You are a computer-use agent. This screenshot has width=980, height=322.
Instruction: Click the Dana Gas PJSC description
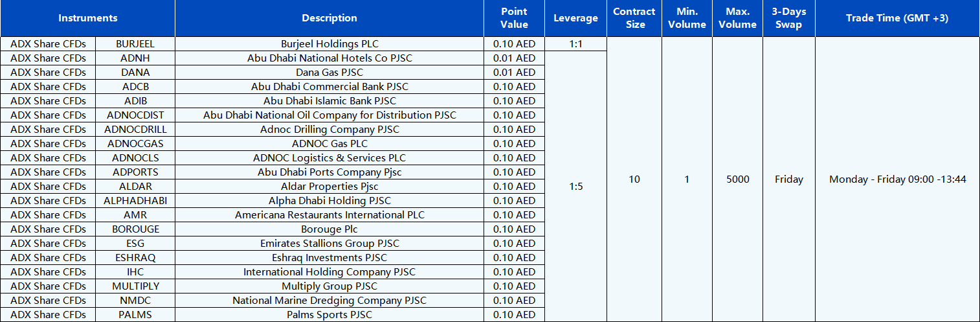329,73
